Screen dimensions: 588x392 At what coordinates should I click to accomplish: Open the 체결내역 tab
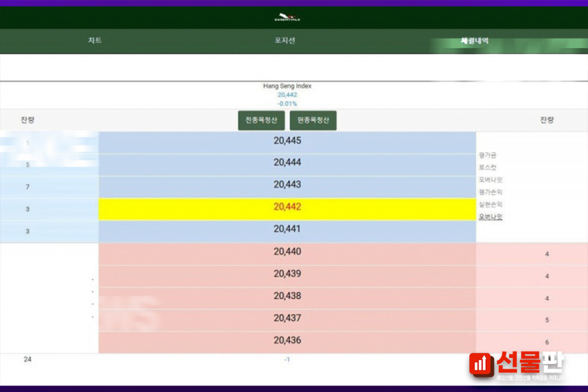[x=475, y=41]
